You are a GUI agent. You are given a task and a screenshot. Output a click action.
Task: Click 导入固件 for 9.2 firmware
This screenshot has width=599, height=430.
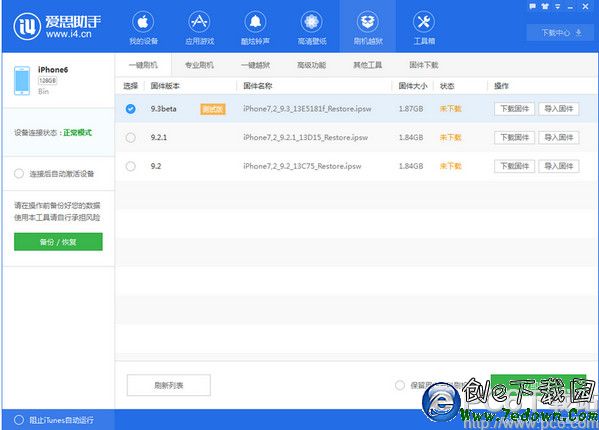pyautogui.click(x=559, y=166)
